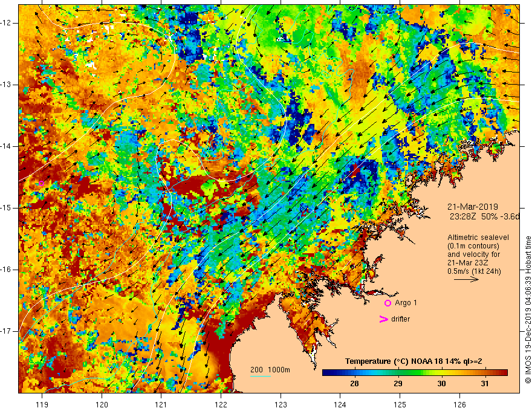Click the '28' color bar tick label
This screenshot has width=532, height=411.
click(x=354, y=384)
